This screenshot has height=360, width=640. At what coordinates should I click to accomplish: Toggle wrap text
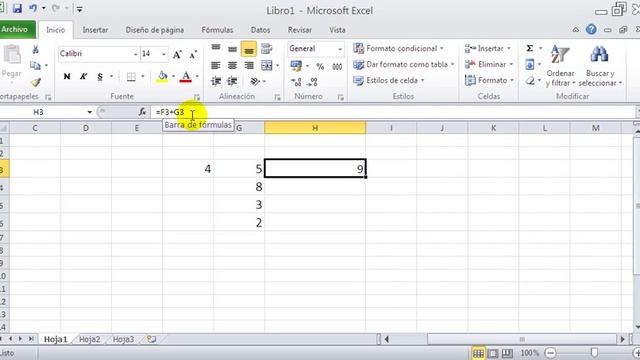[x=266, y=49]
